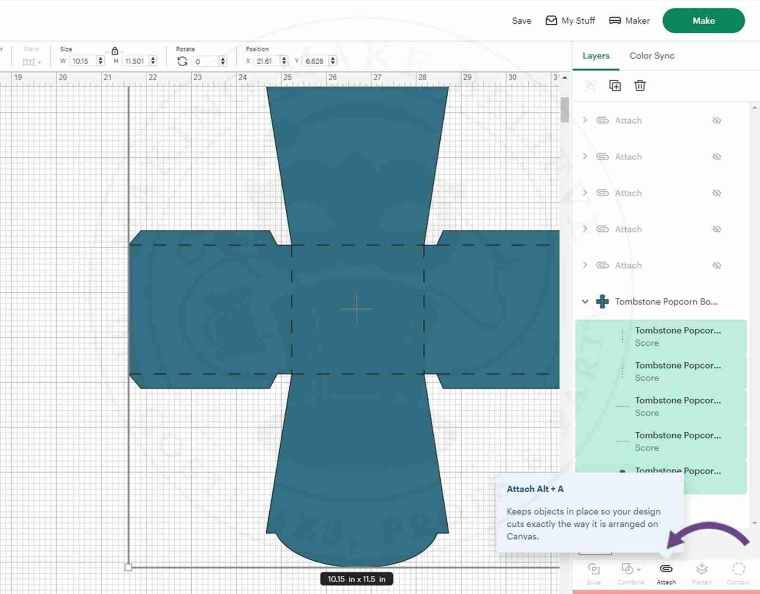
Task: Adjust the Width stepper arrows
Action: click(x=100, y=61)
